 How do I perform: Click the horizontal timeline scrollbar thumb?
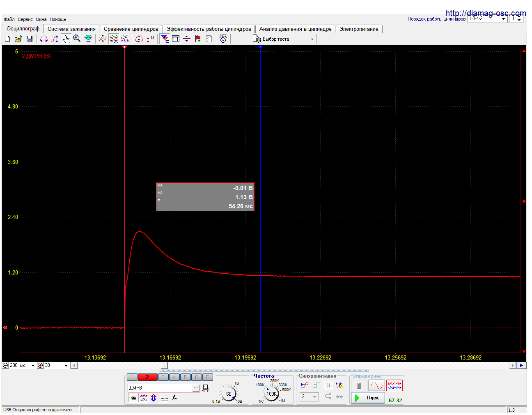pyautogui.click(x=164, y=365)
